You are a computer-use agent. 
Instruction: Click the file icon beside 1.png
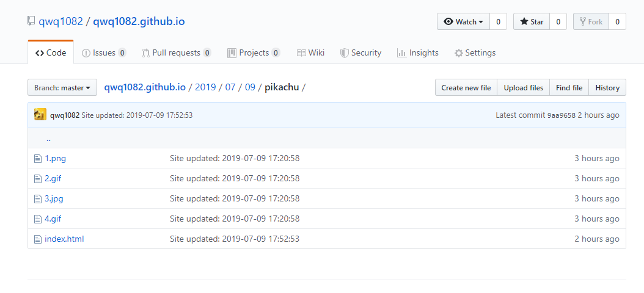38,159
